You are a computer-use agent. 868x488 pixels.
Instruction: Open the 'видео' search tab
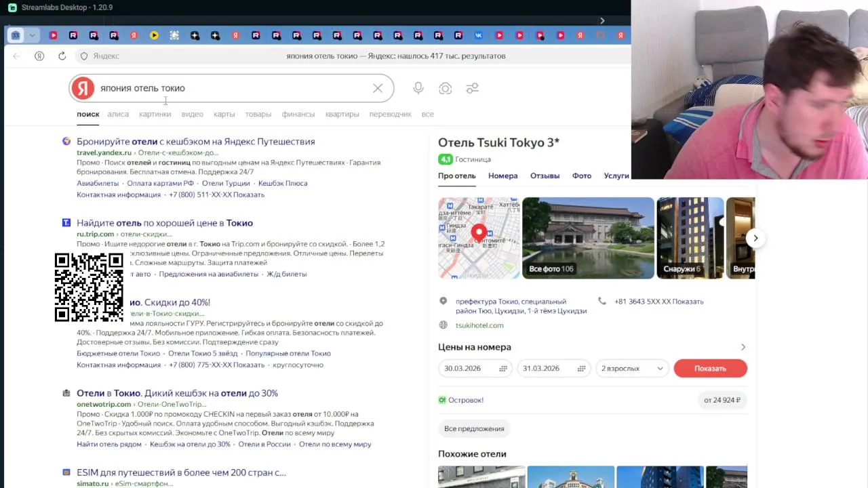click(x=193, y=114)
